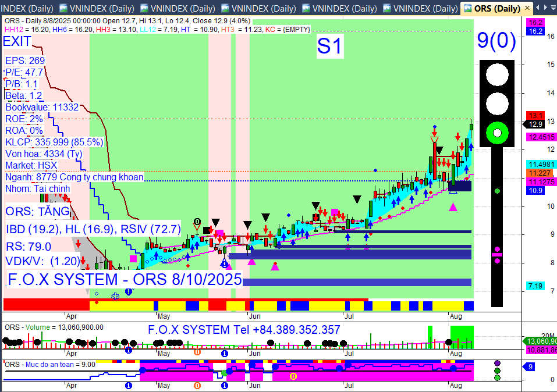Click the red 13.1 price label on axis
Viewport: 557px width, 392px height.
535,115
